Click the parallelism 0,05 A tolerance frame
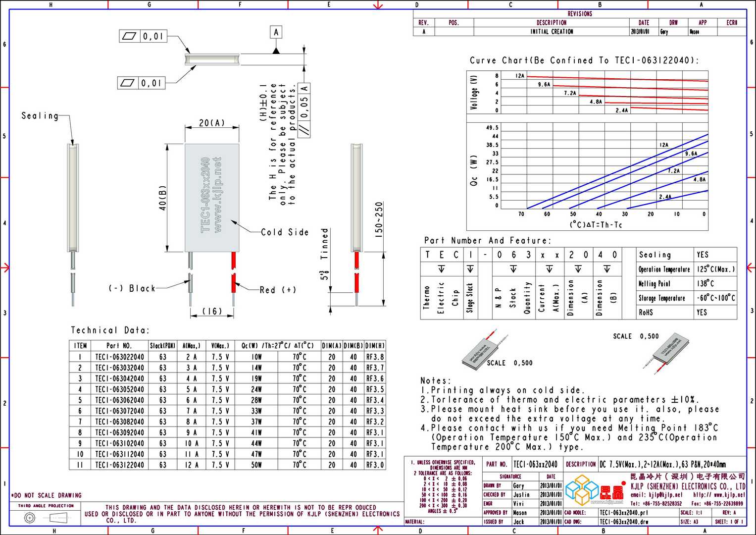The image size is (756, 535). (303, 110)
